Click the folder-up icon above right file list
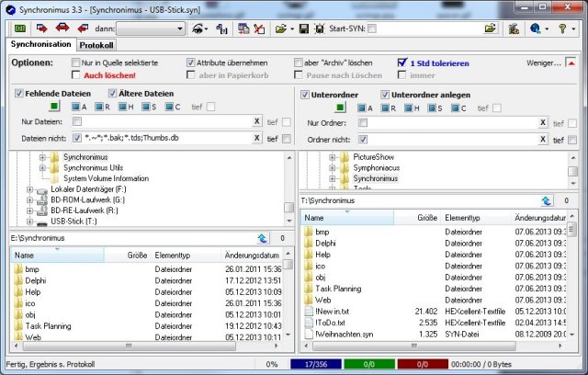Image resolution: width=588 pixels, height=375 pixels. coord(546,199)
